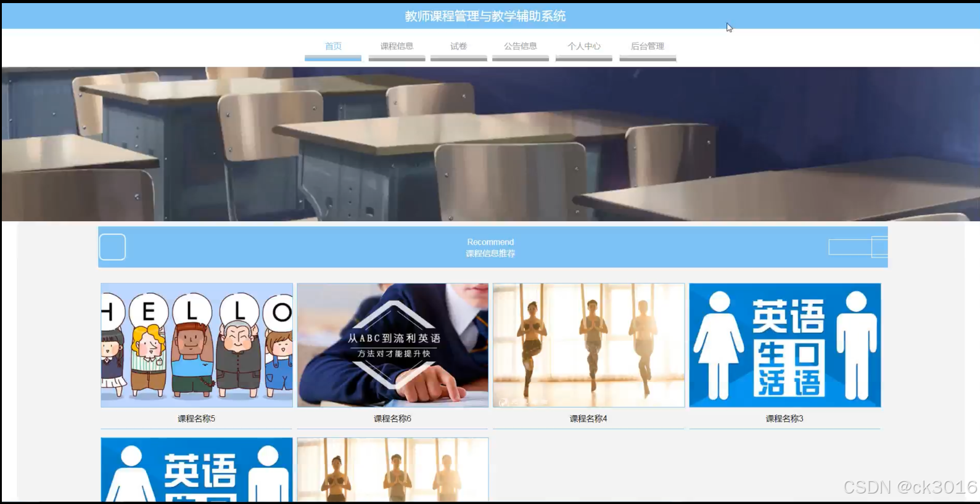Click the 教师课程管理与教学辅助系统 site title
The image size is (980, 504).
[485, 16]
